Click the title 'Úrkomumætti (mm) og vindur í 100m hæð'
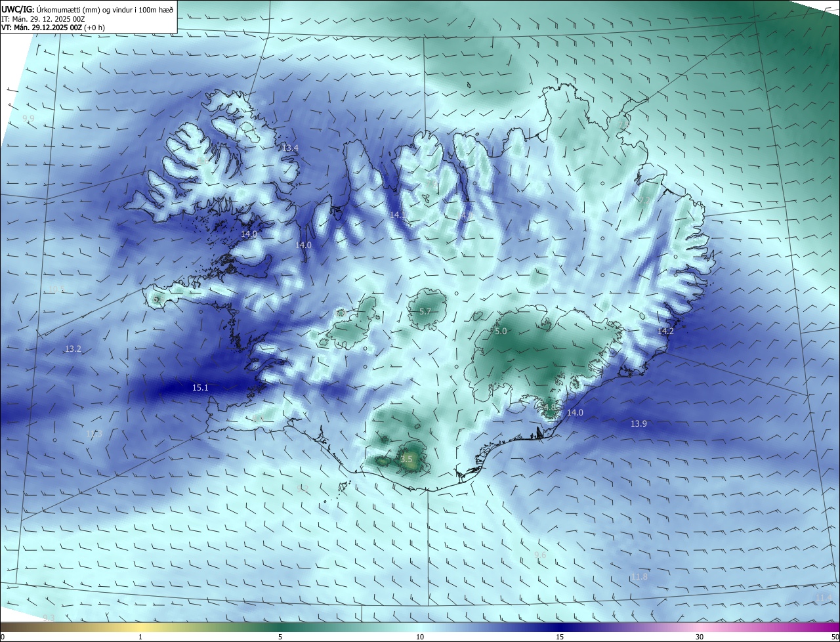840x642 pixels. pos(104,9)
